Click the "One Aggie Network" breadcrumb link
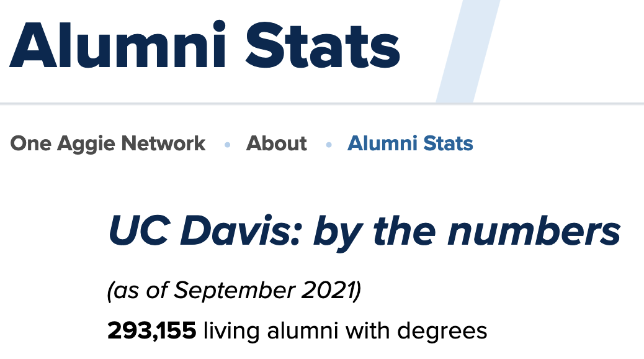Screen dimensions: 644x359 (x=108, y=143)
